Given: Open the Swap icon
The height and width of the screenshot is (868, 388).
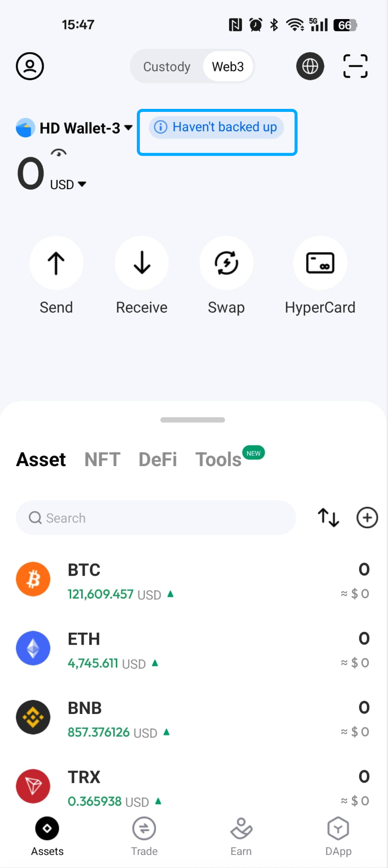Looking at the screenshot, I should pyautogui.click(x=227, y=263).
